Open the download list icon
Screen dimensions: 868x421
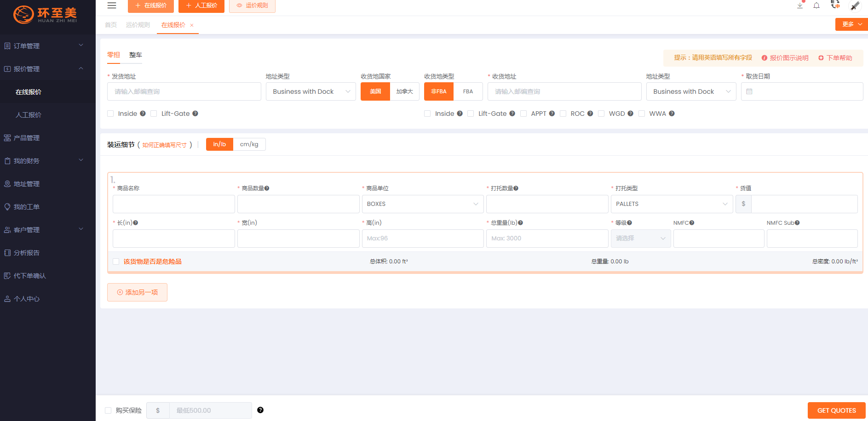tap(800, 6)
